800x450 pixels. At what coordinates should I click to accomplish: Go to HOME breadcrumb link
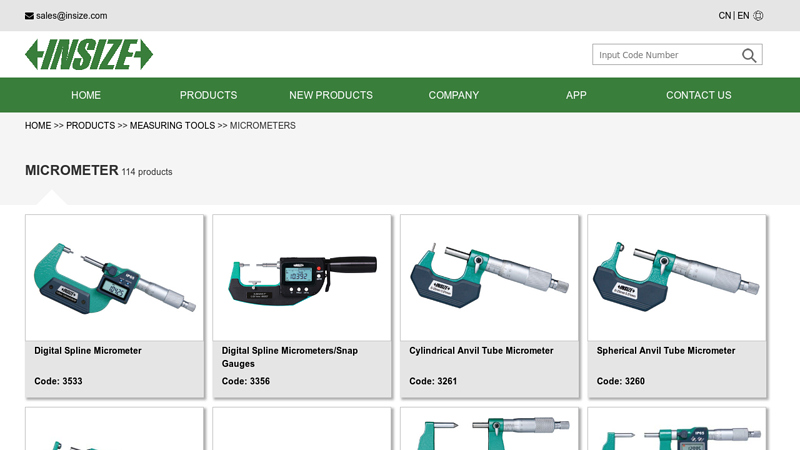pyautogui.click(x=38, y=126)
